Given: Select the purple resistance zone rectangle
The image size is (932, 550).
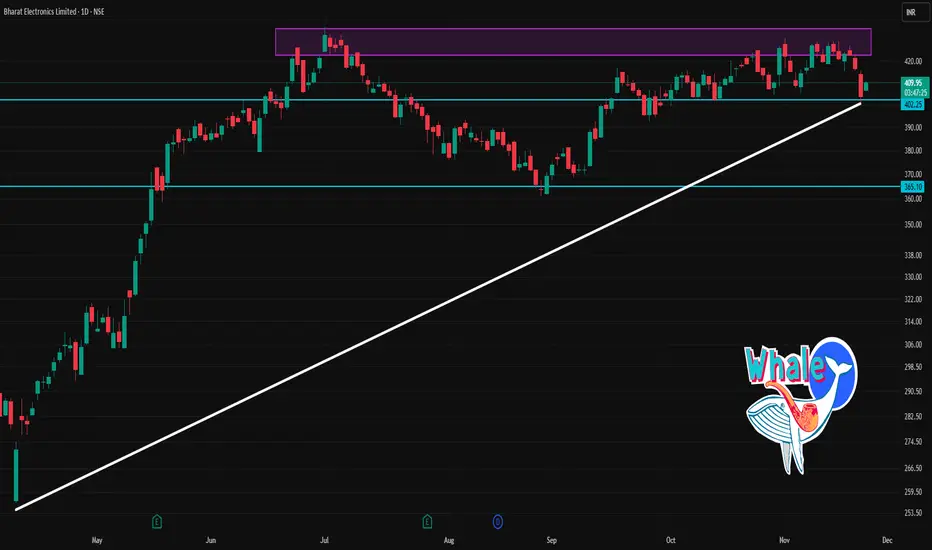Looking at the screenshot, I should 573,42.
